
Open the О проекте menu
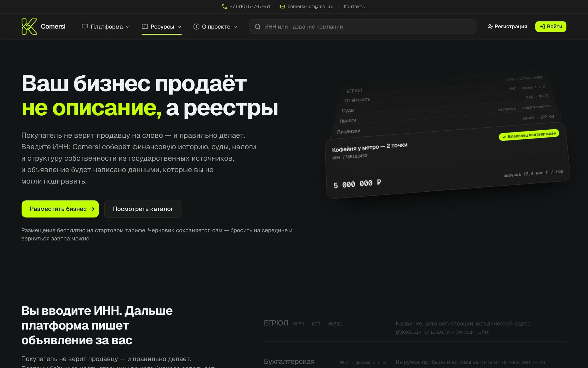click(215, 27)
